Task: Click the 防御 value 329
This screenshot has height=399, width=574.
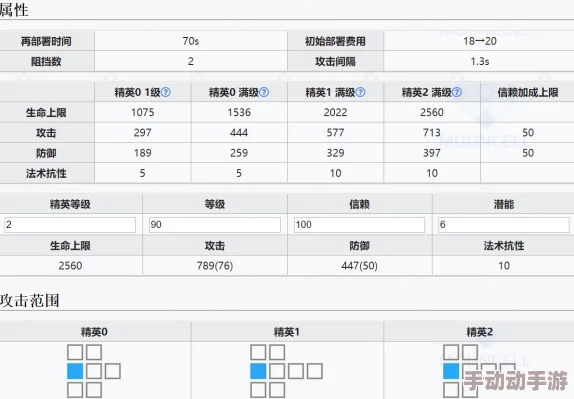Action: coord(335,153)
